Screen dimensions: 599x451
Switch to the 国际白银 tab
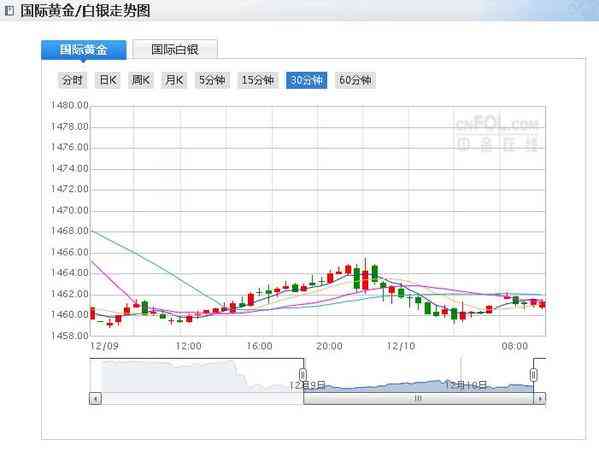[x=175, y=49]
